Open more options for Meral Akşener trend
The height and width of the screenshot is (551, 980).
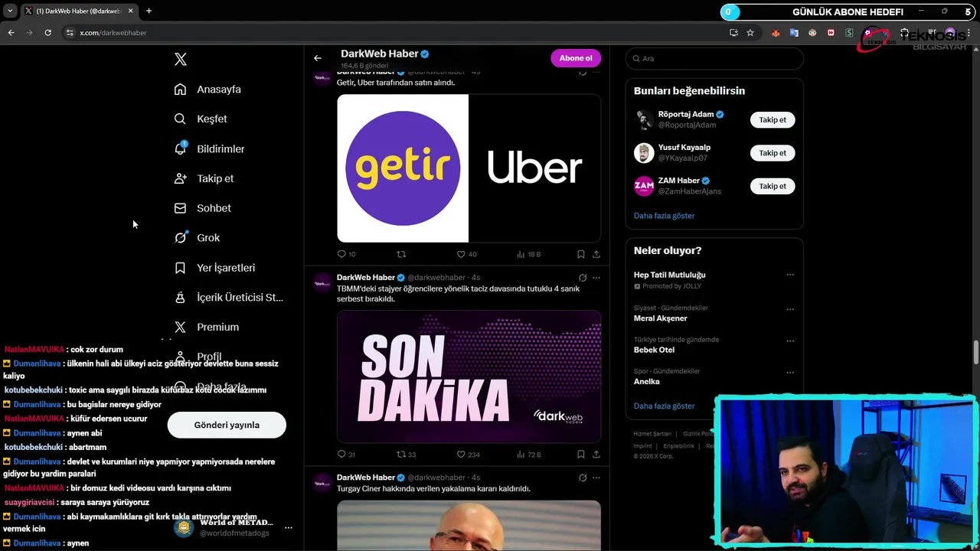(790, 309)
